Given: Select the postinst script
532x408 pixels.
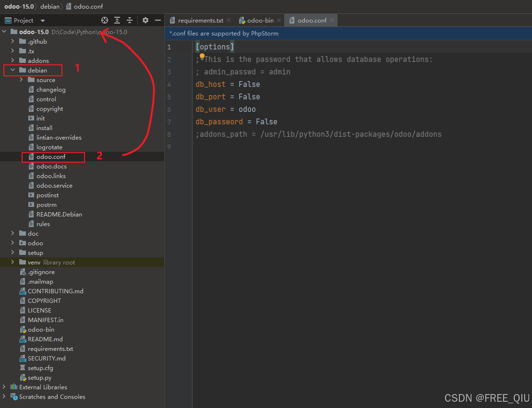Looking at the screenshot, I should [x=48, y=195].
